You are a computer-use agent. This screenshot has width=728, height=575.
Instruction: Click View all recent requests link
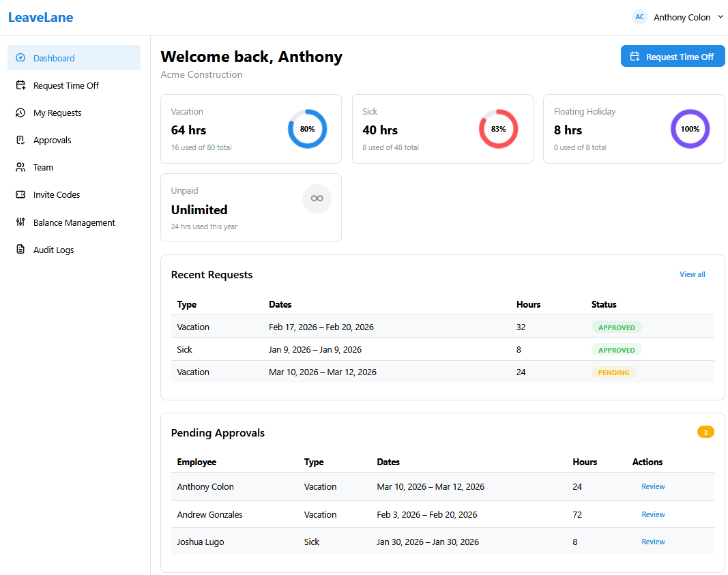[x=693, y=274]
